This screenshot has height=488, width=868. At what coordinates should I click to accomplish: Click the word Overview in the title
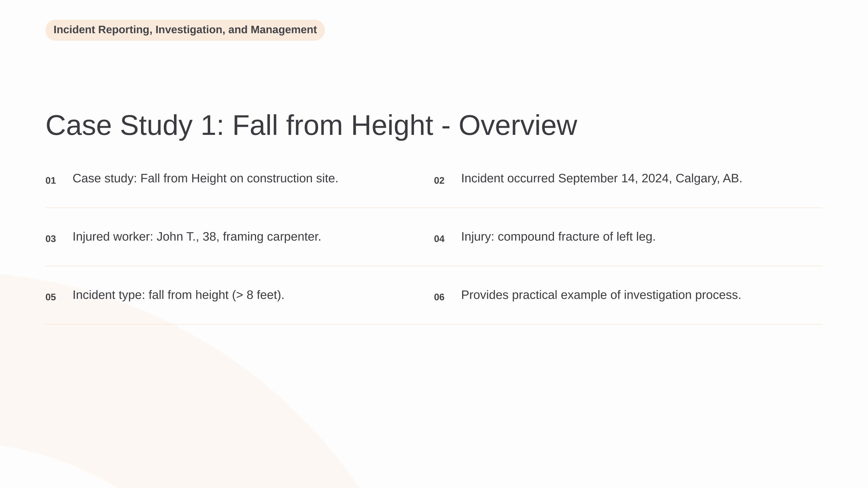[x=518, y=125]
